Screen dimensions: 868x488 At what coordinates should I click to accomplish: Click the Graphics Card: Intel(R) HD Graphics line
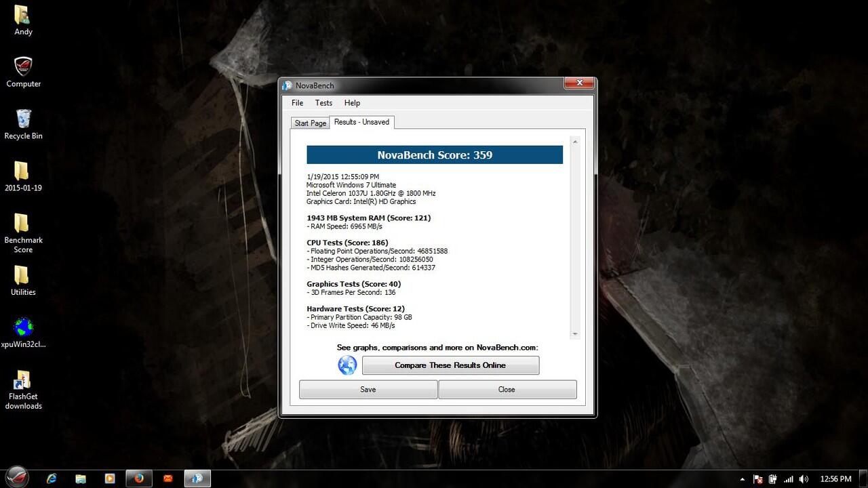click(361, 201)
